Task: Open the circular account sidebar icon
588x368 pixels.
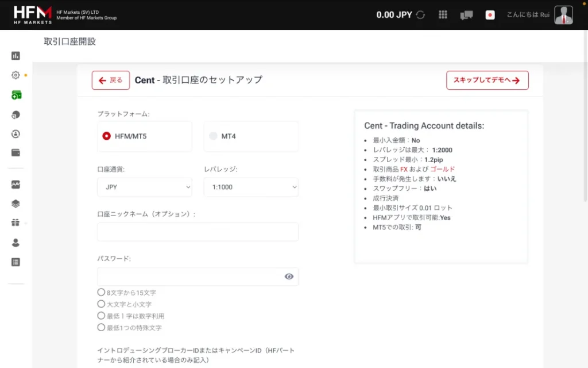Action: click(x=16, y=133)
